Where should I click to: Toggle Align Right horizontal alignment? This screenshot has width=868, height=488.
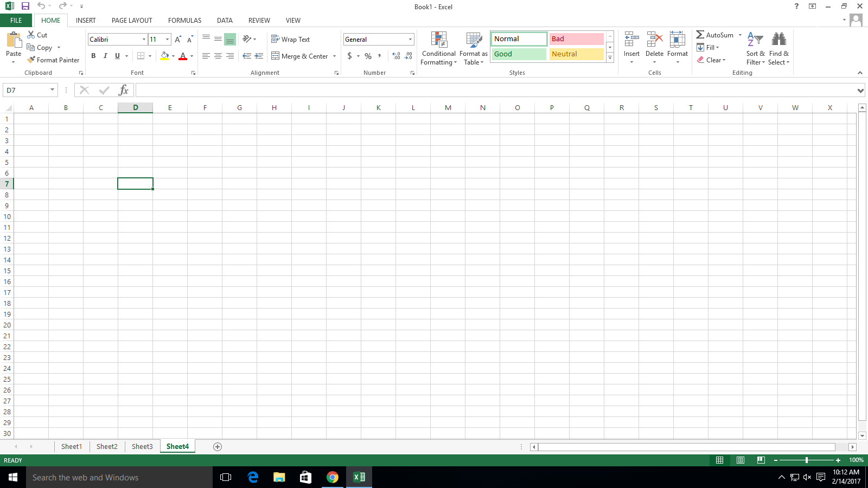pyautogui.click(x=230, y=56)
